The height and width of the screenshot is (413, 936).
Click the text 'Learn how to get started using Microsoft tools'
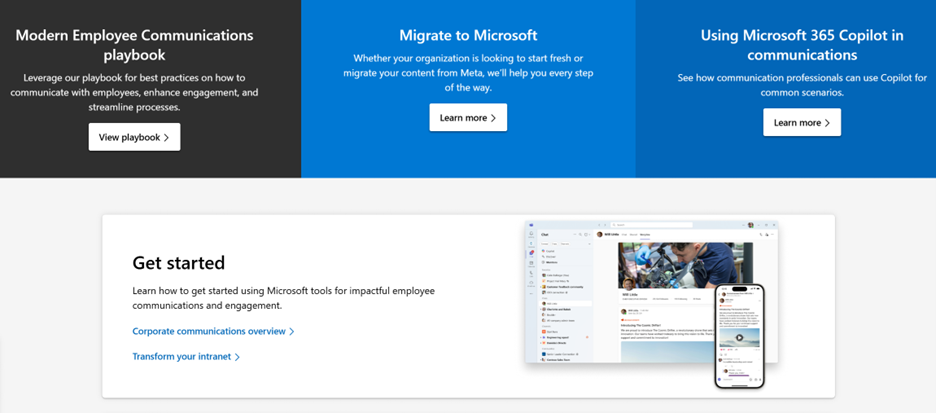click(283, 298)
